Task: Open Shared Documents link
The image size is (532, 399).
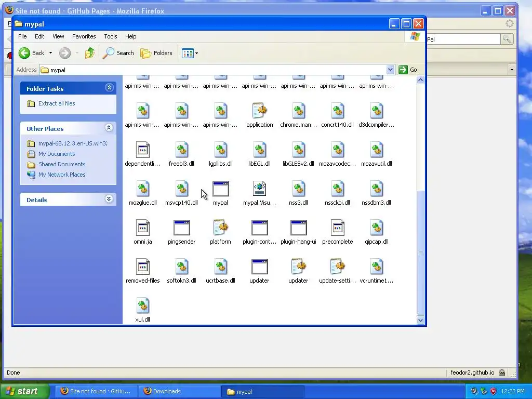Action: pyautogui.click(x=62, y=164)
